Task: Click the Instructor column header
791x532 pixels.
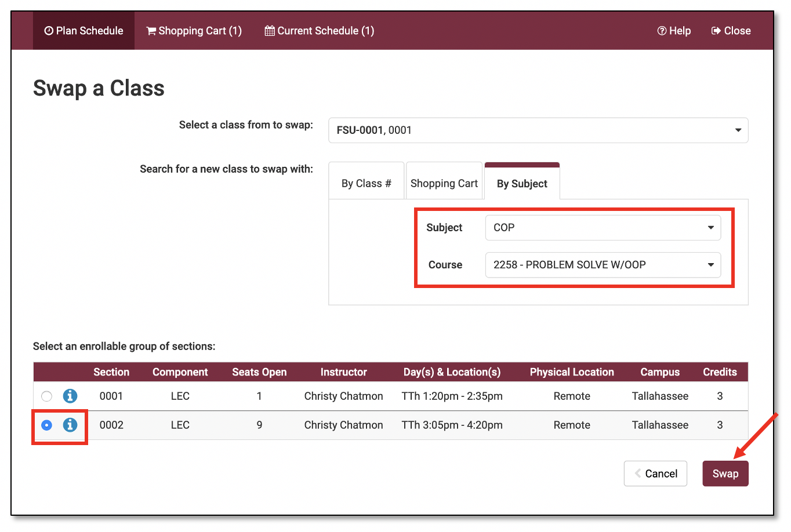Action: point(343,372)
